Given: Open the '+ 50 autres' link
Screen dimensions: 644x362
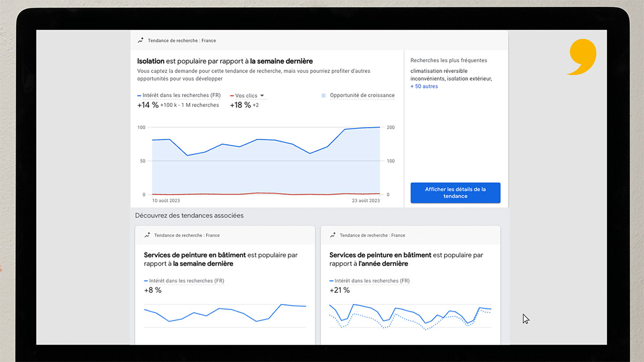Looking at the screenshot, I should point(424,86).
